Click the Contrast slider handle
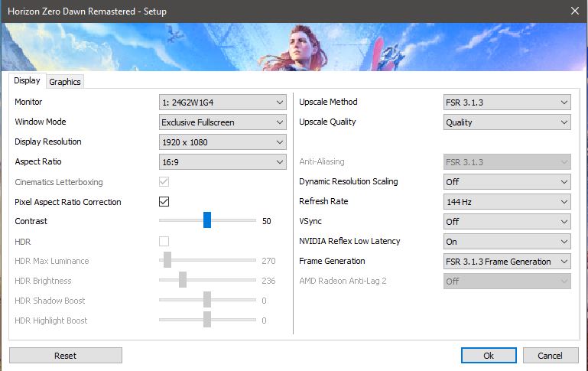The height and width of the screenshot is (371, 588). tap(207, 220)
